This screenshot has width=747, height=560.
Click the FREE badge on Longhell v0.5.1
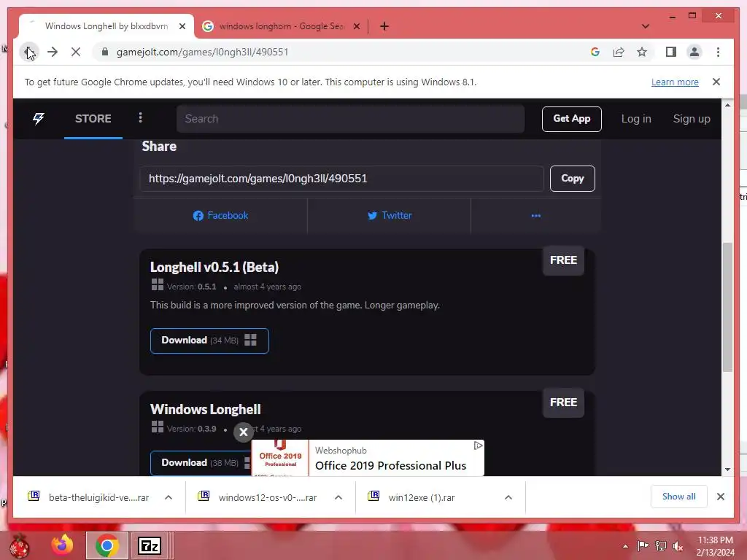(564, 260)
